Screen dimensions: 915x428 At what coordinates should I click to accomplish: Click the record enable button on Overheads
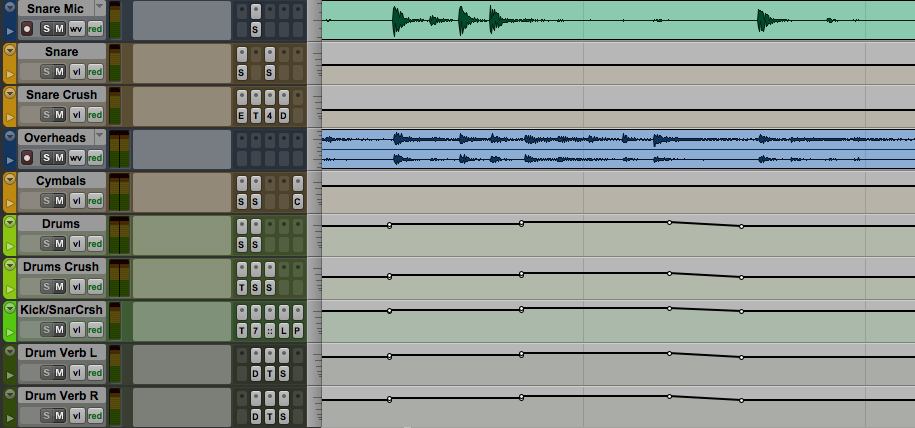[x=27, y=157]
